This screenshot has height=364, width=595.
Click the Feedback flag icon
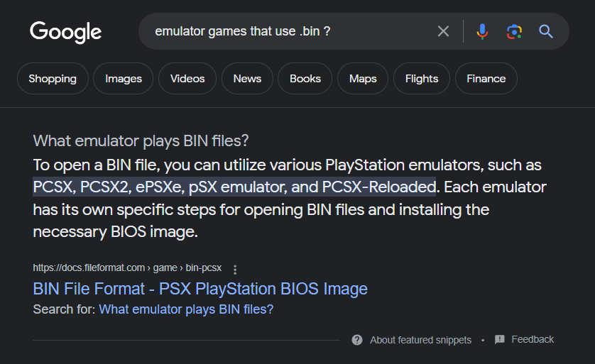coord(500,339)
